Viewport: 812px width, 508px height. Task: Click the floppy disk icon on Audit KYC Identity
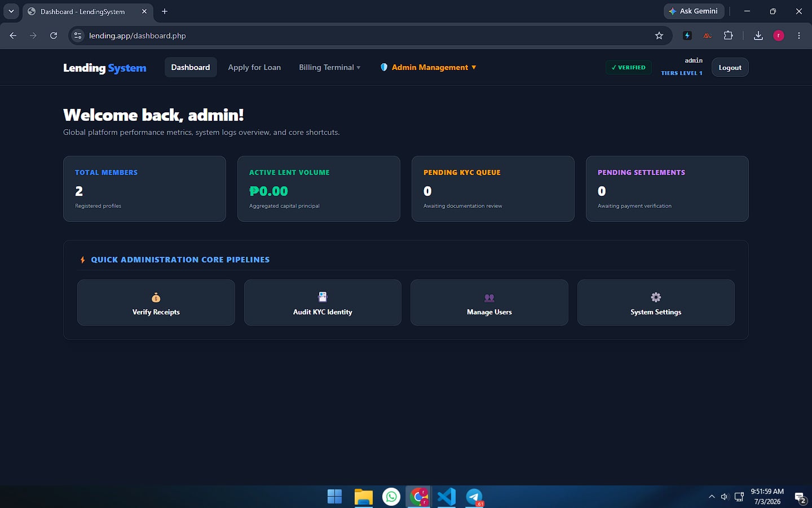[x=323, y=297]
